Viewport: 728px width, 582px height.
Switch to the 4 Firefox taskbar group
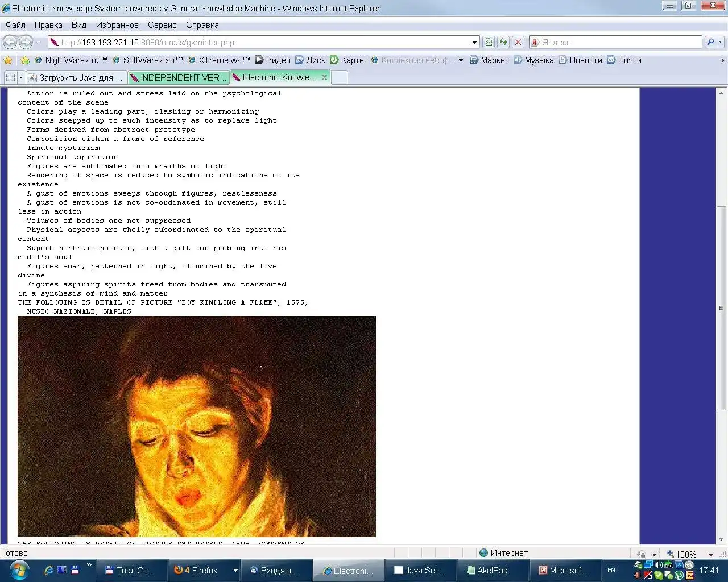pos(199,570)
